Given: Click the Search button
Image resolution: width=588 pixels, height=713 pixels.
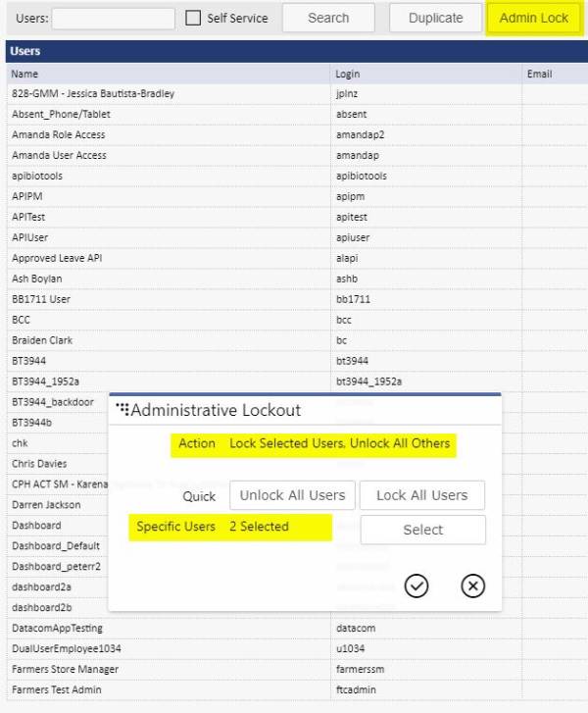Looking at the screenshot, I should [328, 18].
